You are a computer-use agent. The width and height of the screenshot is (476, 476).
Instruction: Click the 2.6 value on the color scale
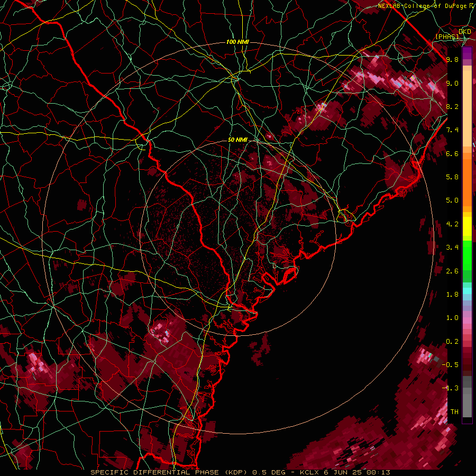coord(452,271)
